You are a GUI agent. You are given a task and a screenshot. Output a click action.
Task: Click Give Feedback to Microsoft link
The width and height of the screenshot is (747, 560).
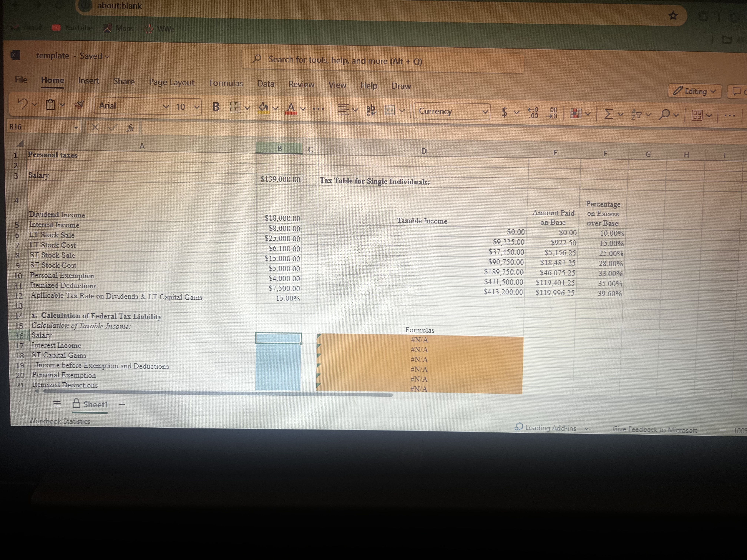pyautogui.click(x=655, y=430)
